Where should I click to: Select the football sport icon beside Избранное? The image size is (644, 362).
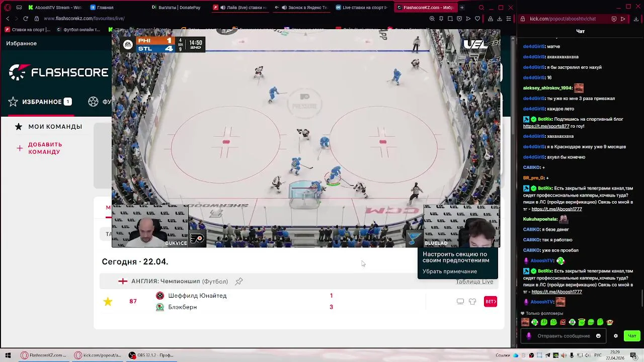point(93,102)
